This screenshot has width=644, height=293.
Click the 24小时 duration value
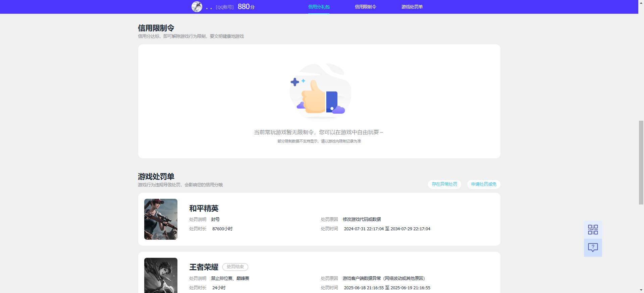point(219,288)
